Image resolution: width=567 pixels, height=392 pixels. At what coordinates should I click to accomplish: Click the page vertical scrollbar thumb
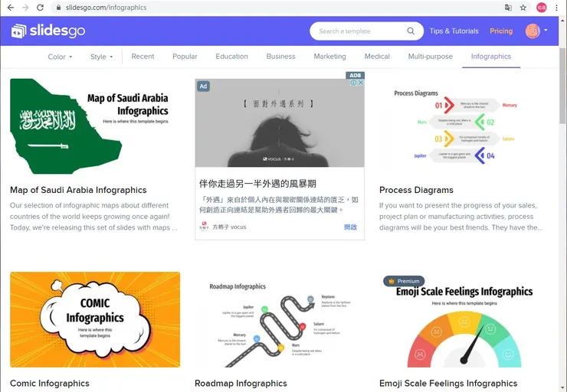point(562,85)
